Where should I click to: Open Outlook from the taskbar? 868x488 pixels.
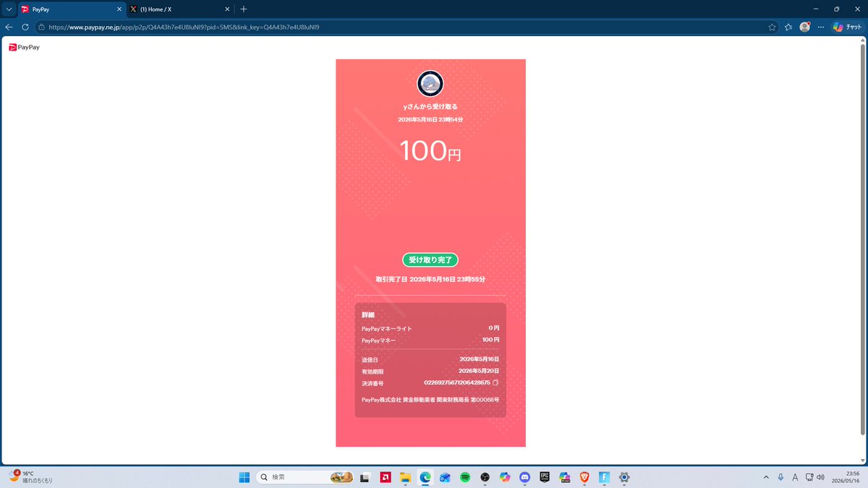click(x=446, y=477)
